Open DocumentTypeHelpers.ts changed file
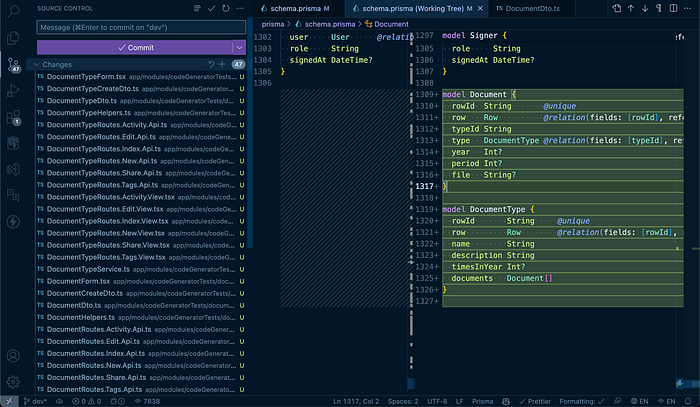 pos(141,113)
